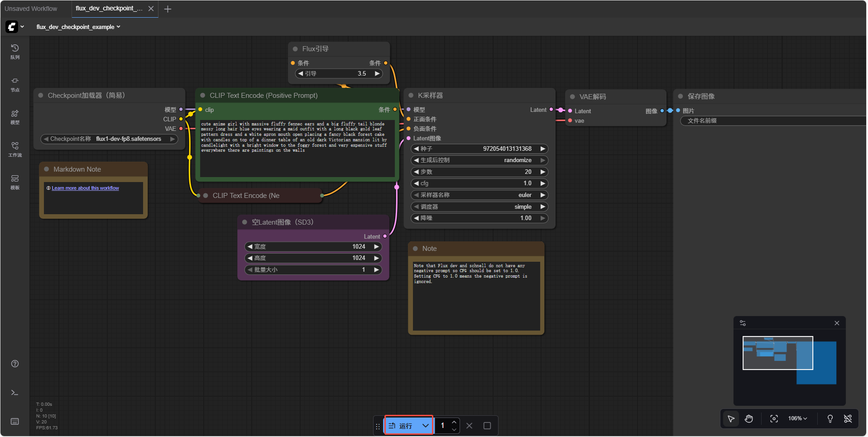
Task: Collapse the K采样器 node via its title dot
Action: tap(411, 96)
